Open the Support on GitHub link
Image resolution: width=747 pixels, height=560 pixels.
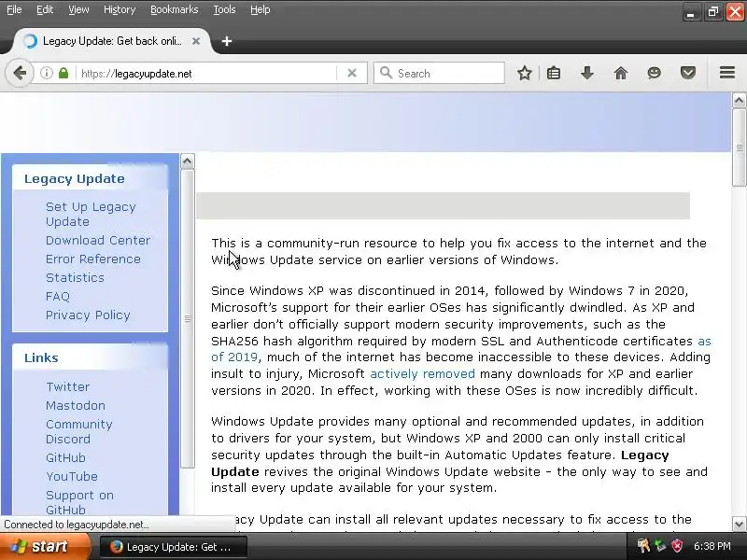[x=80, y=502]
